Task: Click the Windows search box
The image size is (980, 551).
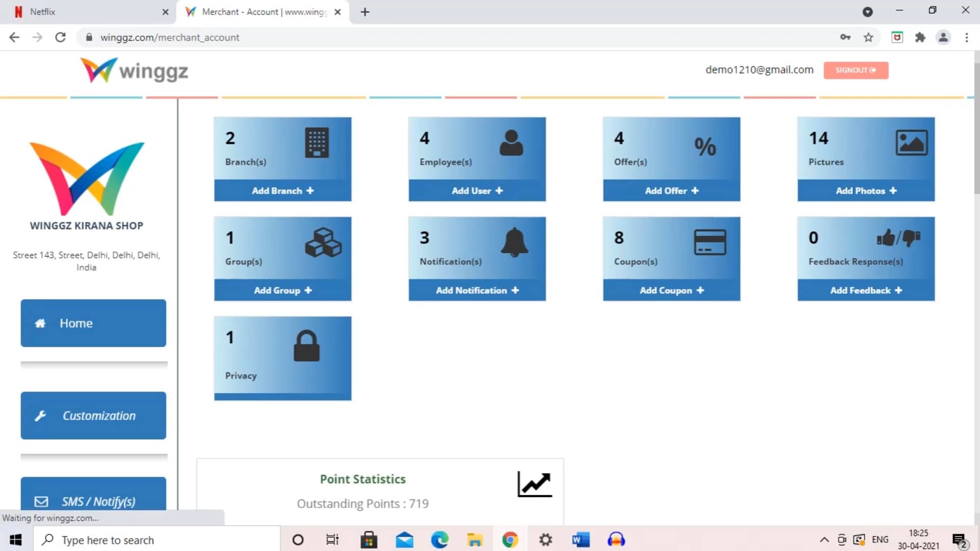Action: point(157,540)
